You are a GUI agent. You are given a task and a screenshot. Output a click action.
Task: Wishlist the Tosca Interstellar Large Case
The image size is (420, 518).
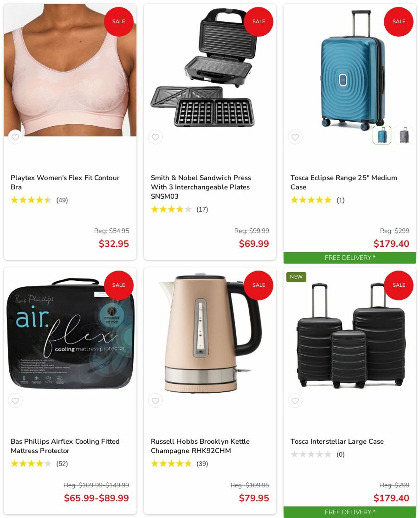[295, 401]
